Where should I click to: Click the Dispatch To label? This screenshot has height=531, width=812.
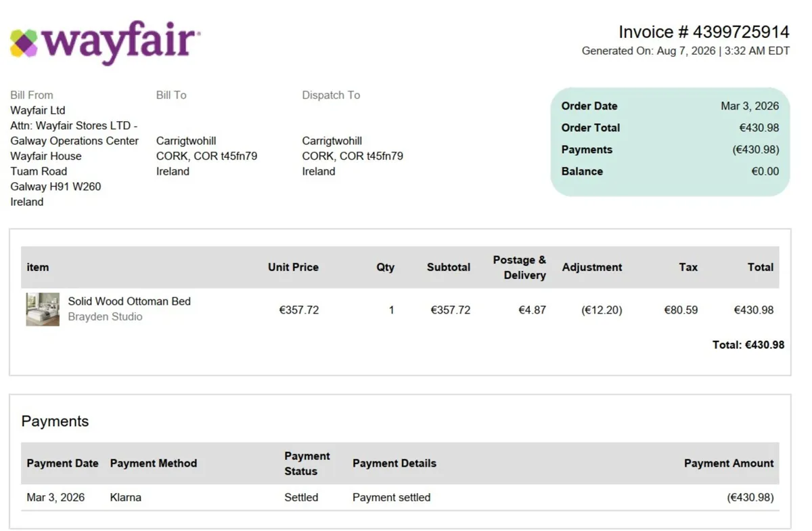331,95
